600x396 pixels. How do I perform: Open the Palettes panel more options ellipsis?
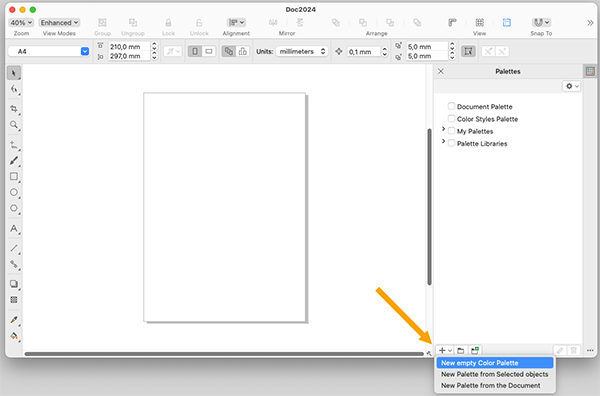pyautogui.click(x=590, y=350)
